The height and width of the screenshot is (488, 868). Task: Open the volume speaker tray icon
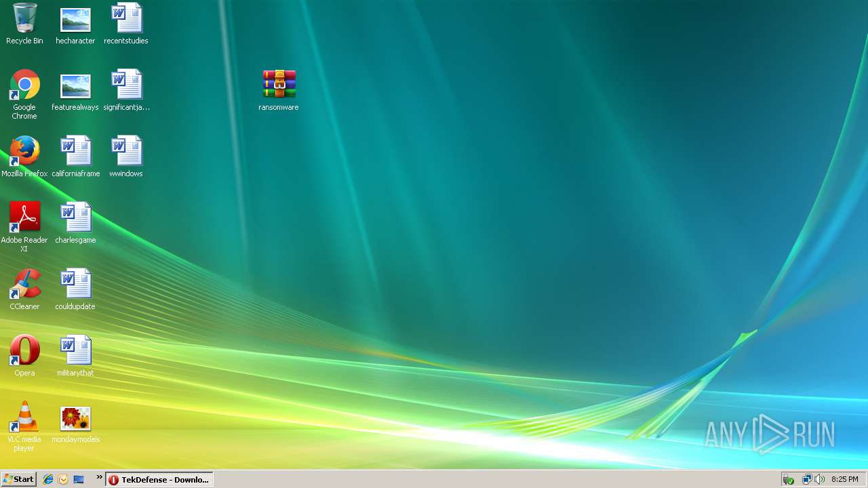tap(819, 479)
